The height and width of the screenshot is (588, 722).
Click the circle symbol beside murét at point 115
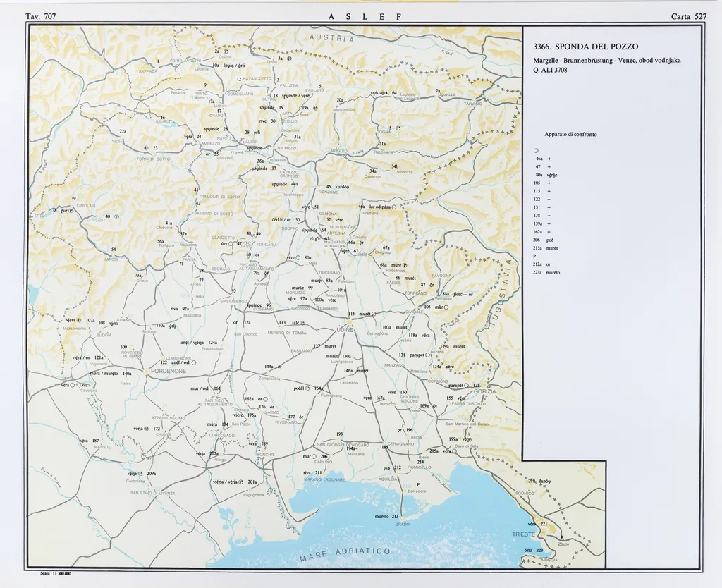(374, 314)
